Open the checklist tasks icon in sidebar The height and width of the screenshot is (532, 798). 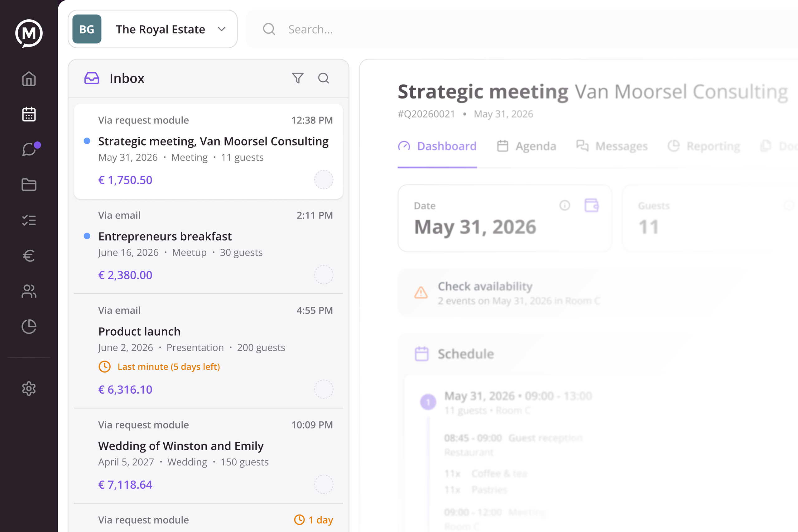pyautogui.click(x=29, y=220)
